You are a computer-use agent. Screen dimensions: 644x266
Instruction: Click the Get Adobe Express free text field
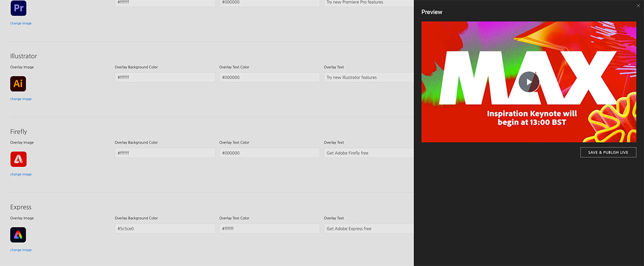click(x=369, y=228)
